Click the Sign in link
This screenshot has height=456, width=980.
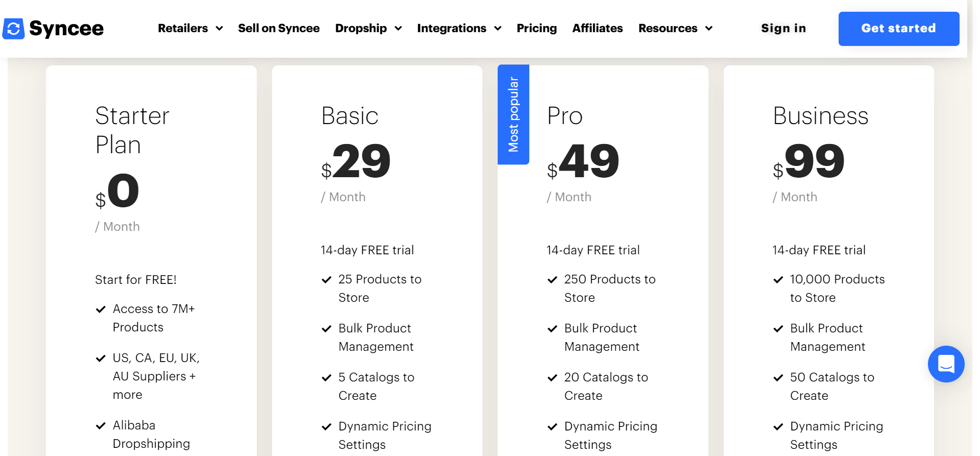click(783, 29)
